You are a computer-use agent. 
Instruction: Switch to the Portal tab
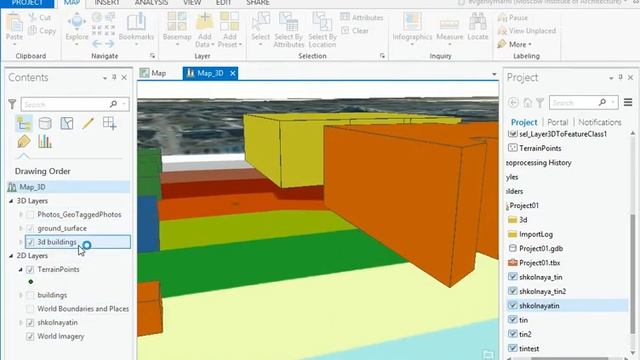point(558,122)
